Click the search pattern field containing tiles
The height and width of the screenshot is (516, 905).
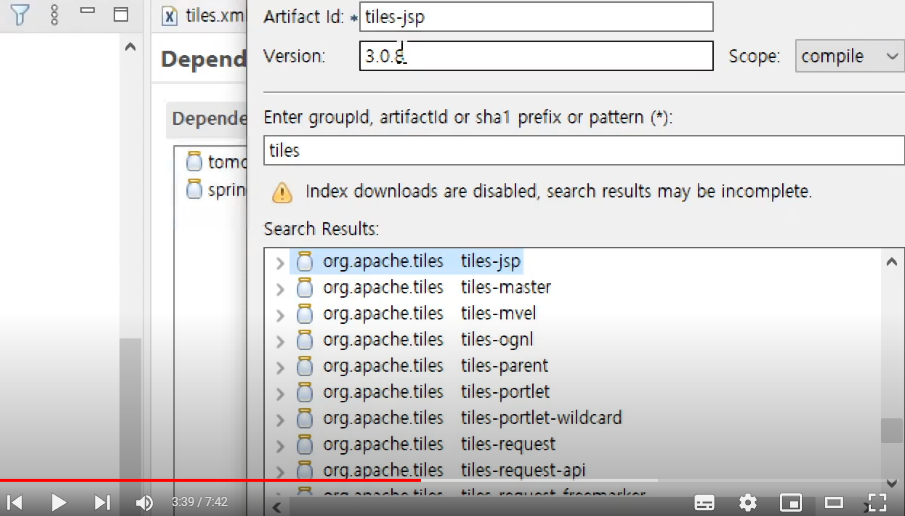(584, 151)
